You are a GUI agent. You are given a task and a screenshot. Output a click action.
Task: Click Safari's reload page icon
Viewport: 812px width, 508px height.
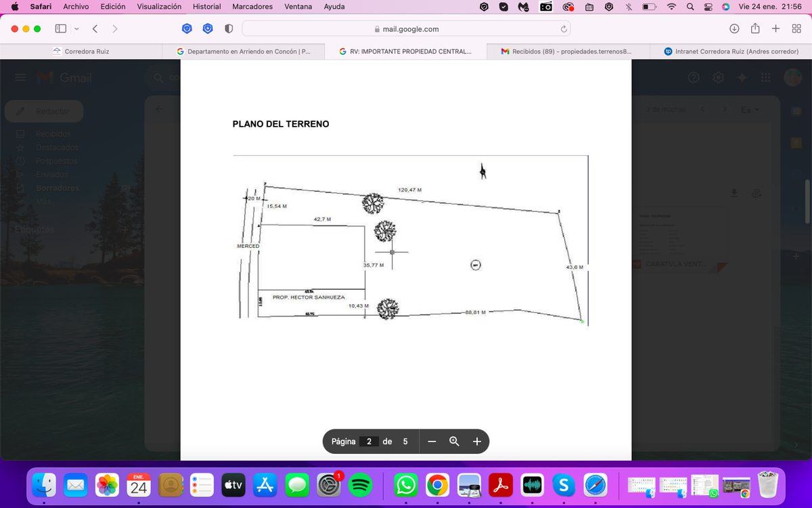[x=563, y=29]
